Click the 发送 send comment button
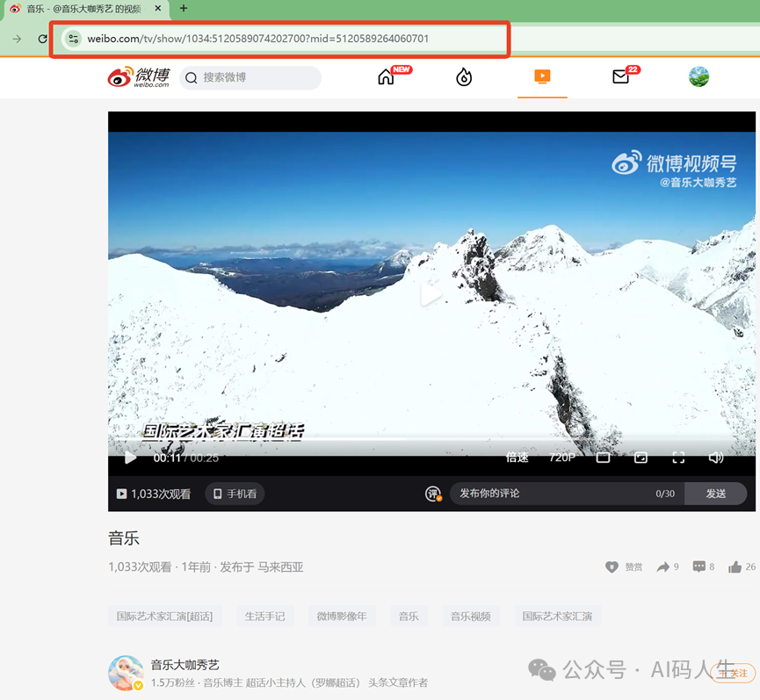 pyautogui.click(x=715, y=494)
